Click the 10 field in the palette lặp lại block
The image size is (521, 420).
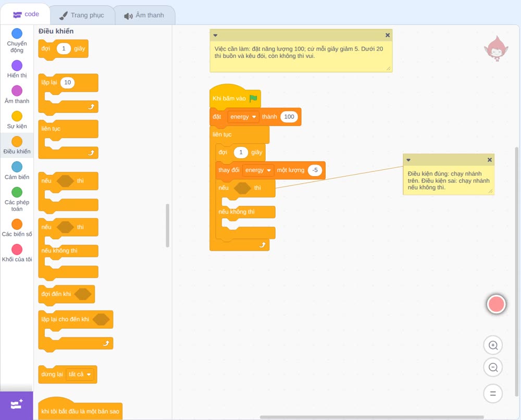67,82
